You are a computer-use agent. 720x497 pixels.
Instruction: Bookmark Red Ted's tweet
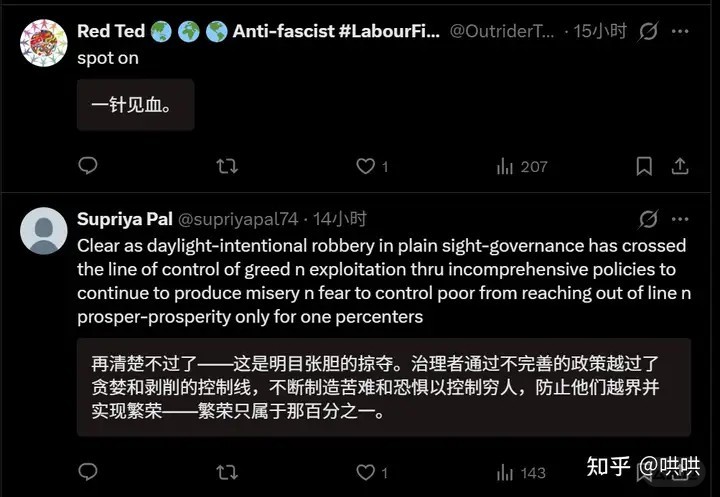pyautogui.click(x=645, y=166)
